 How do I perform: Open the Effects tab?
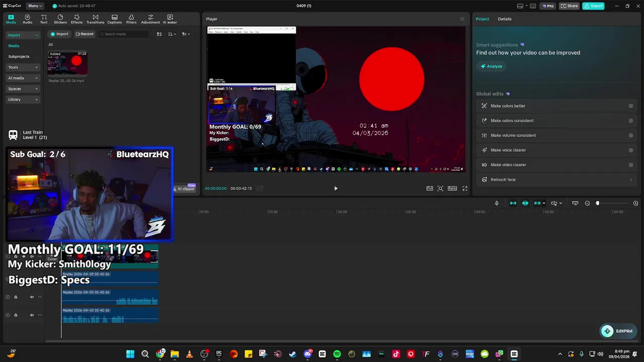(x=76, y=19)
